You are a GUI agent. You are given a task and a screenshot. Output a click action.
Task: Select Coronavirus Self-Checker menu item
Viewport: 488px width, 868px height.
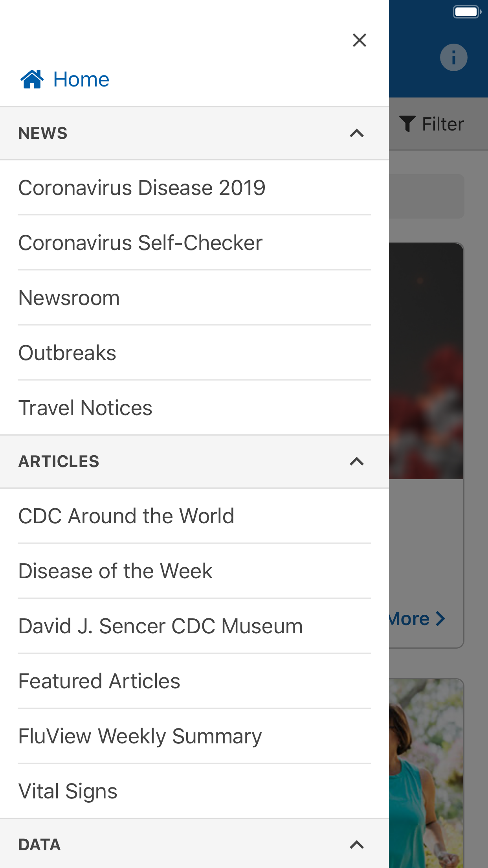click(140, 243)
